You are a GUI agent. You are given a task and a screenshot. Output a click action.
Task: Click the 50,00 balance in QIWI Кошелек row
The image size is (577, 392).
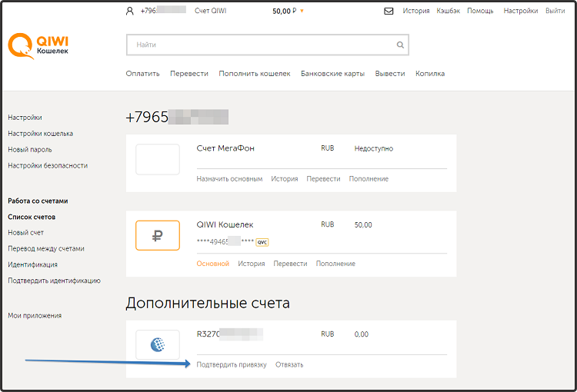coord(363,225)
